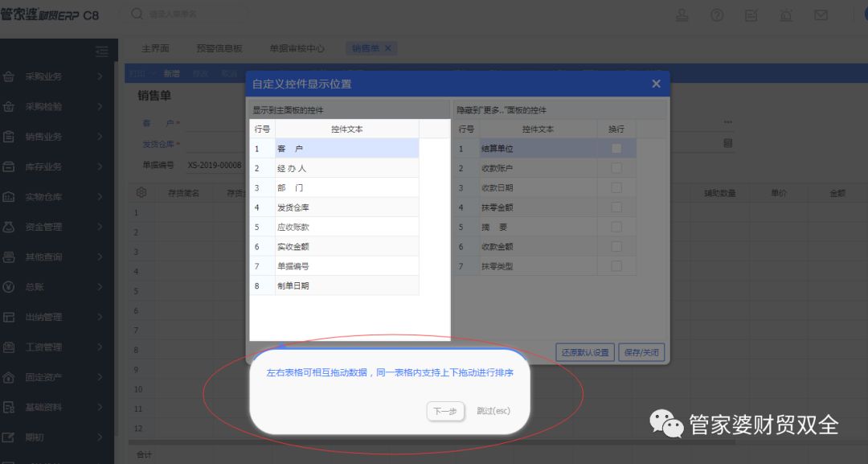This screenshot has height=464, width=868.
Task: Click the search magnifier icon
Action: (x=137, y=14)
